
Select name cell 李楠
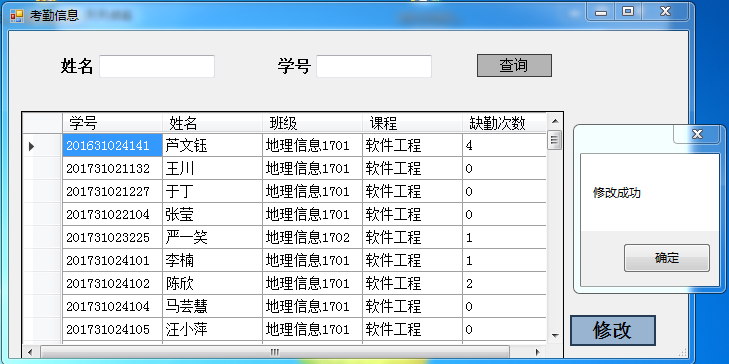(x=212, y=260)
